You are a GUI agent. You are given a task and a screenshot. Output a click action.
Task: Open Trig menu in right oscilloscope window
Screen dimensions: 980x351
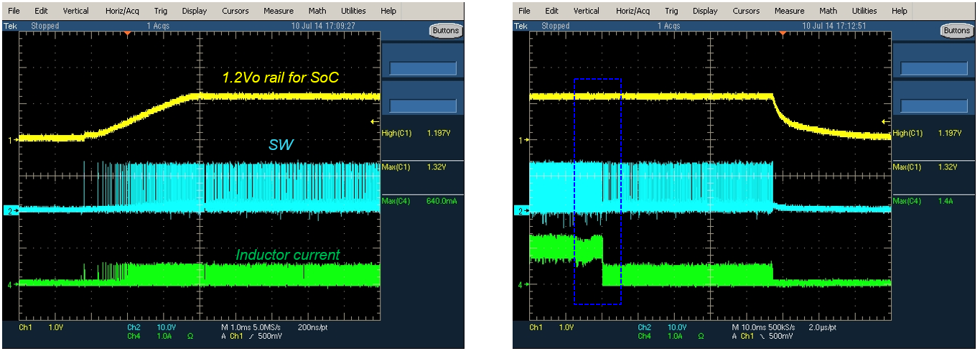[671, 11]
